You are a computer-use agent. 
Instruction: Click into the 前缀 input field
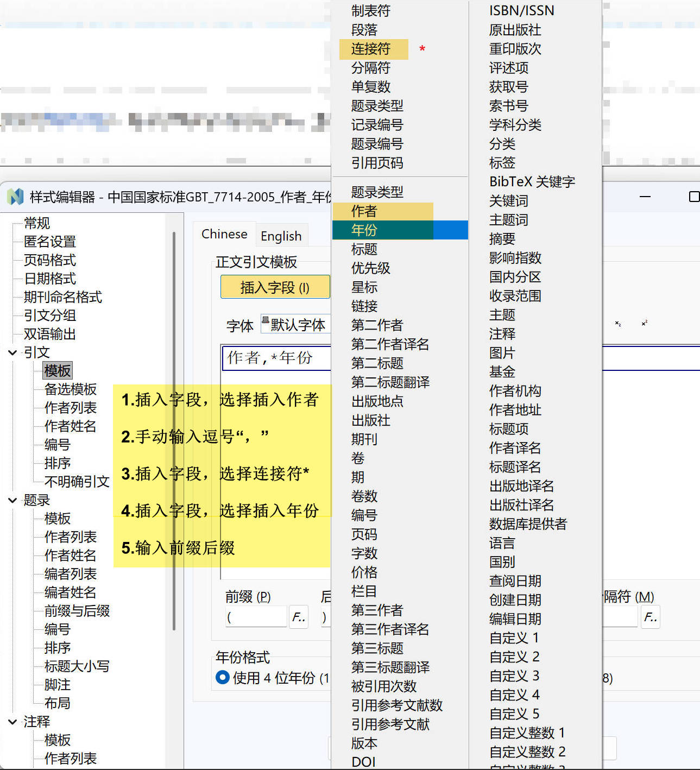click(256, 617)
